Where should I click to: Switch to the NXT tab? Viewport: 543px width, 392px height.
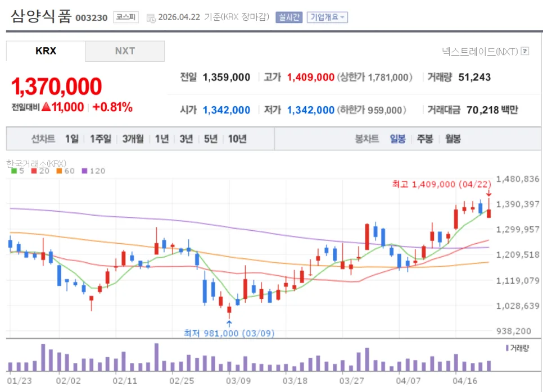125,51
